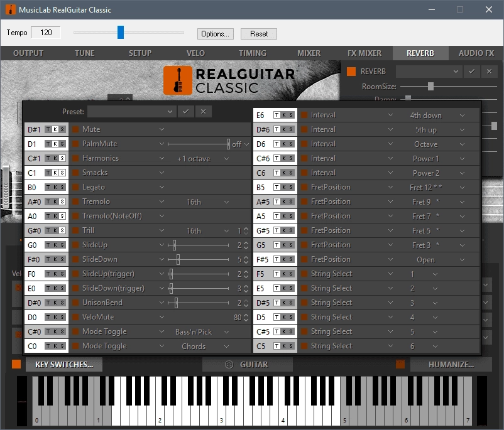Click the K button on C5 row
The width and height of the screenshot is (504, 430).
pos(284,346)
